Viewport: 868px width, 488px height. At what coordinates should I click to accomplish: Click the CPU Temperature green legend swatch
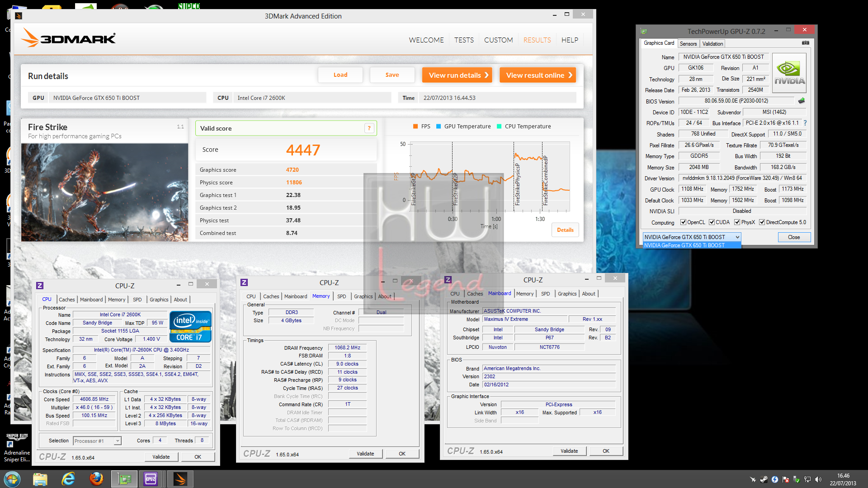pos(499,127)
